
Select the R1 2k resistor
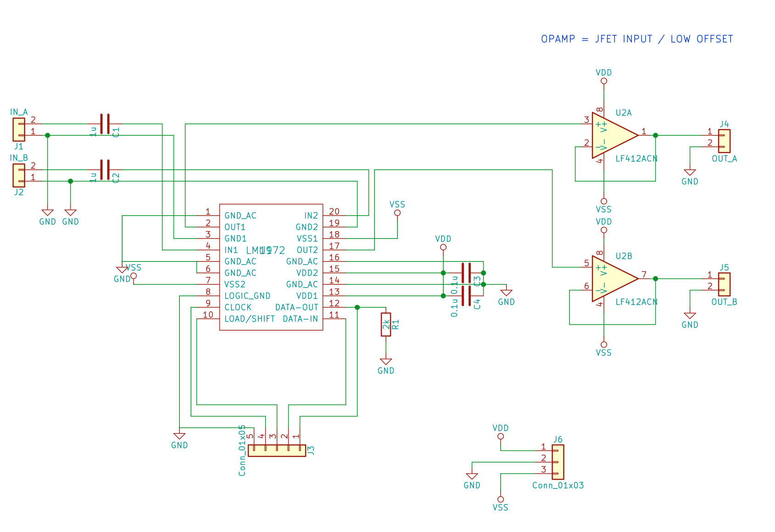pos(386,325)
